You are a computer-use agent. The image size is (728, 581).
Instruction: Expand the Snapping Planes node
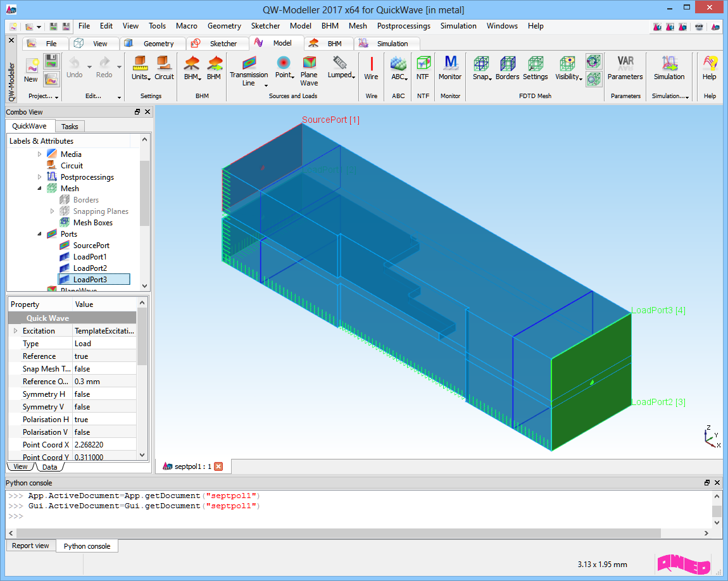click(52, 211)
